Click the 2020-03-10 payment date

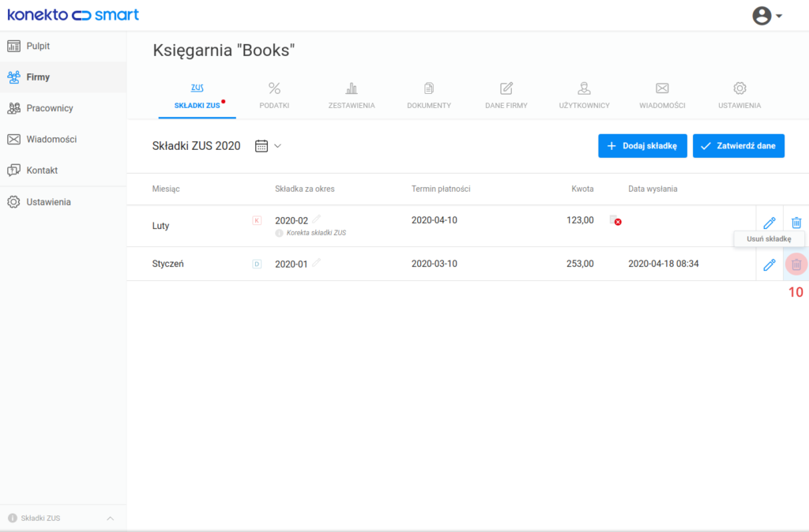point(435,264)
